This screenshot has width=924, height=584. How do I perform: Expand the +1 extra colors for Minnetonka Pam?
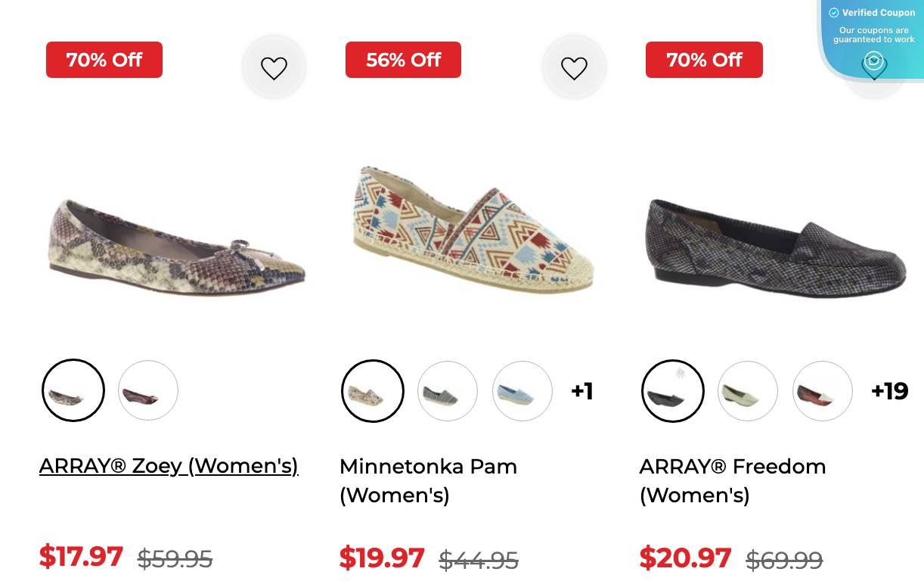(581, 391)
